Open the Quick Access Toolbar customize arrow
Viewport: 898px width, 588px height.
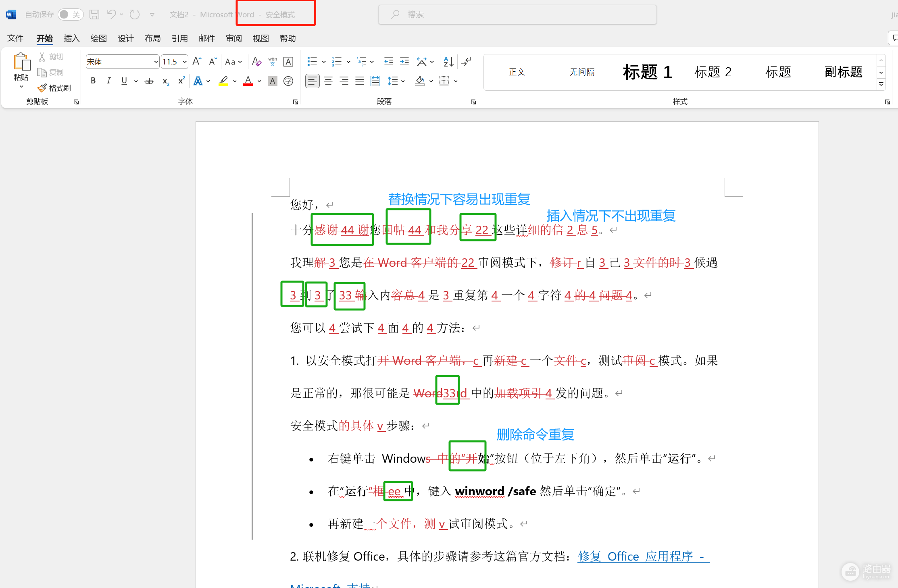(152, 15)
